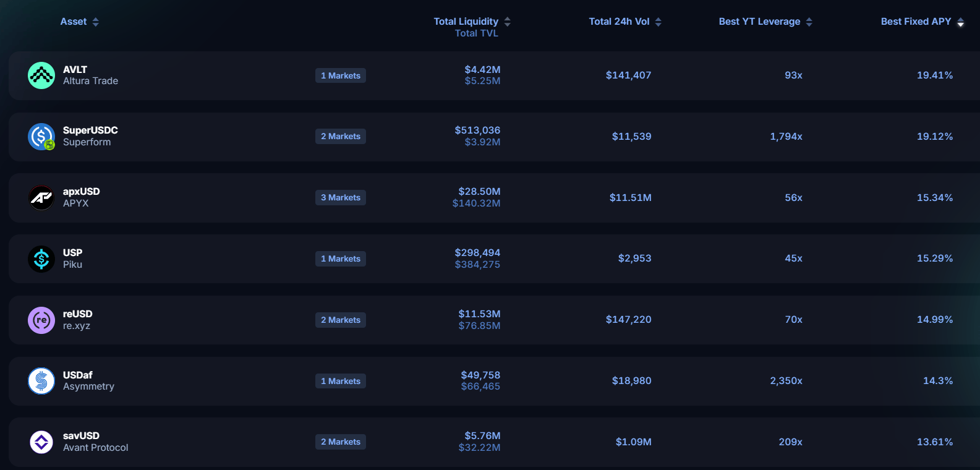Expand SuperUSDC's 2 Markets badge
This screenshot has height=470, width=980.
(341, 137)
